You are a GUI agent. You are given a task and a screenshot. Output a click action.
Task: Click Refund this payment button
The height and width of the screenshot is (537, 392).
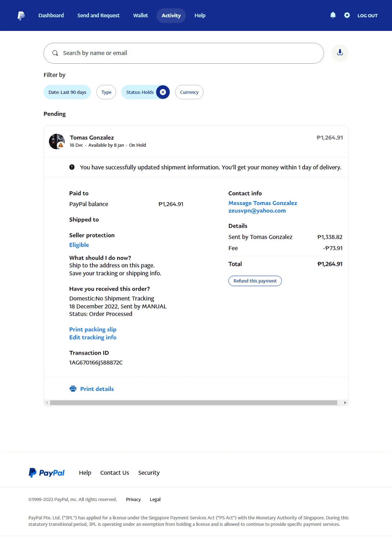tap(255, 281)
